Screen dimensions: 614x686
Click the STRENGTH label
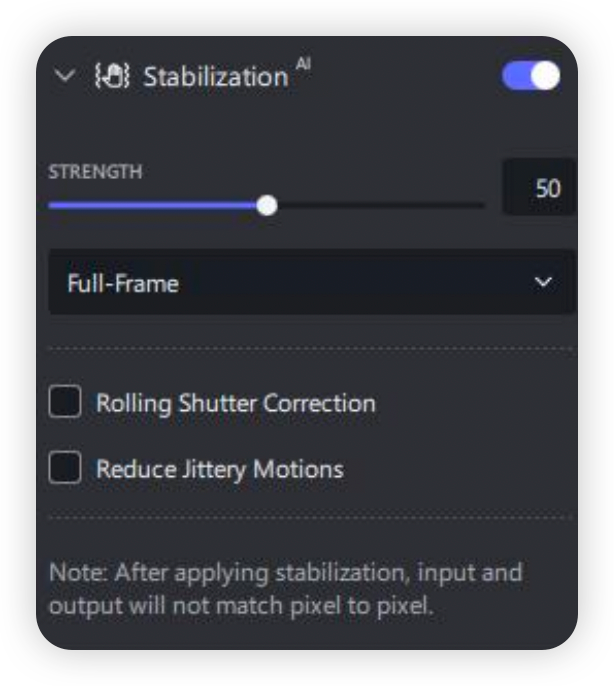(95, 171)
